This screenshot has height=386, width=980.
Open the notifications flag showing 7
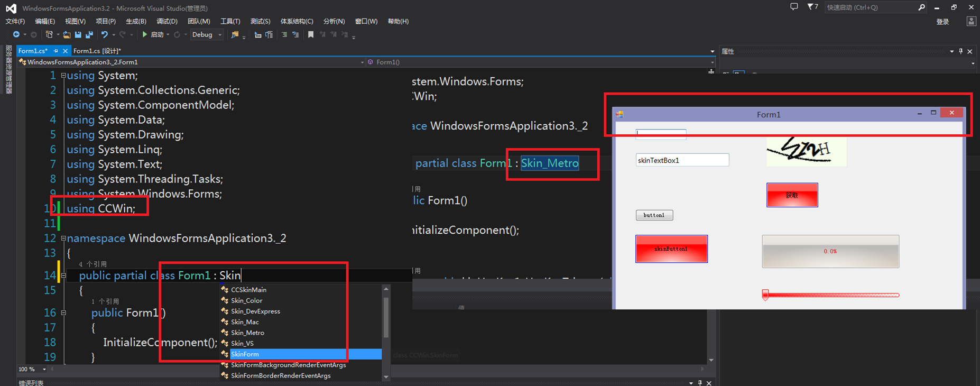point(813,7)
